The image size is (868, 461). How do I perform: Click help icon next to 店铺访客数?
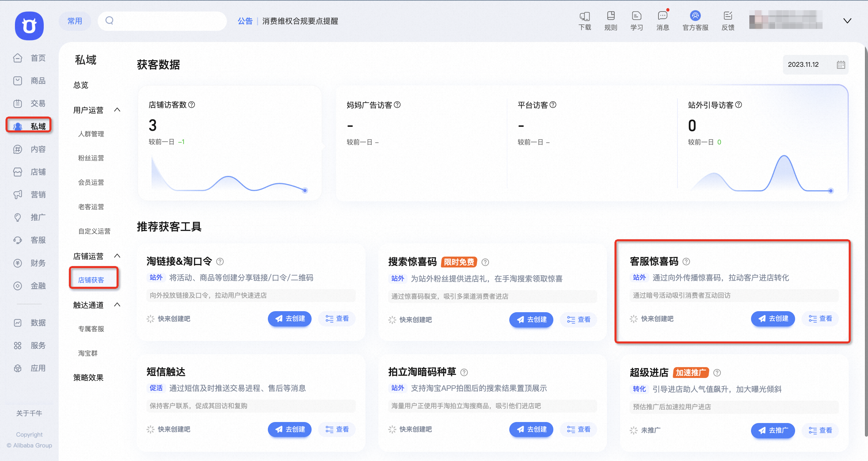click(x=192, y=105)
